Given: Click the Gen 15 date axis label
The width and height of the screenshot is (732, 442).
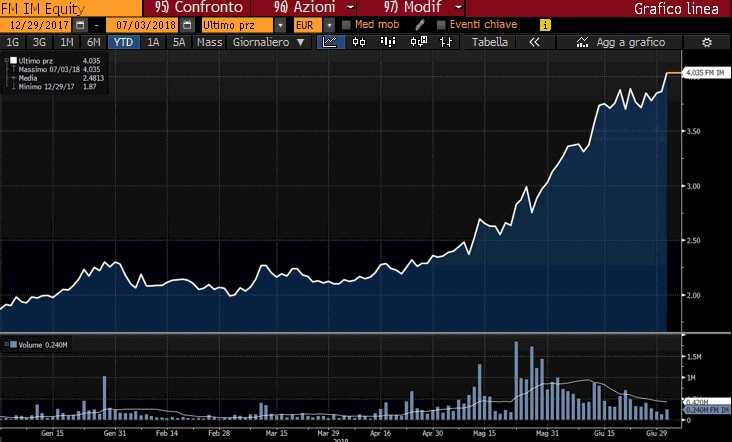Looking at the screenshot, I should [52, 433].
